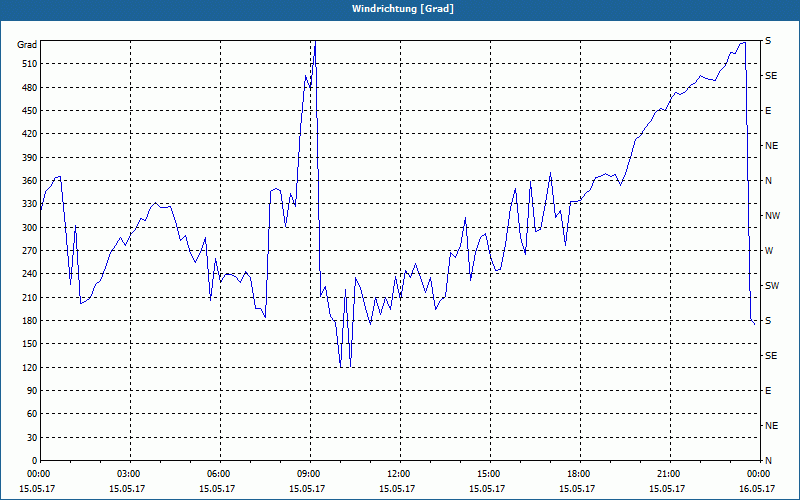Click the '390' y-axis tick label
This screenshot has width=800, height=500.
click(30, 158)
